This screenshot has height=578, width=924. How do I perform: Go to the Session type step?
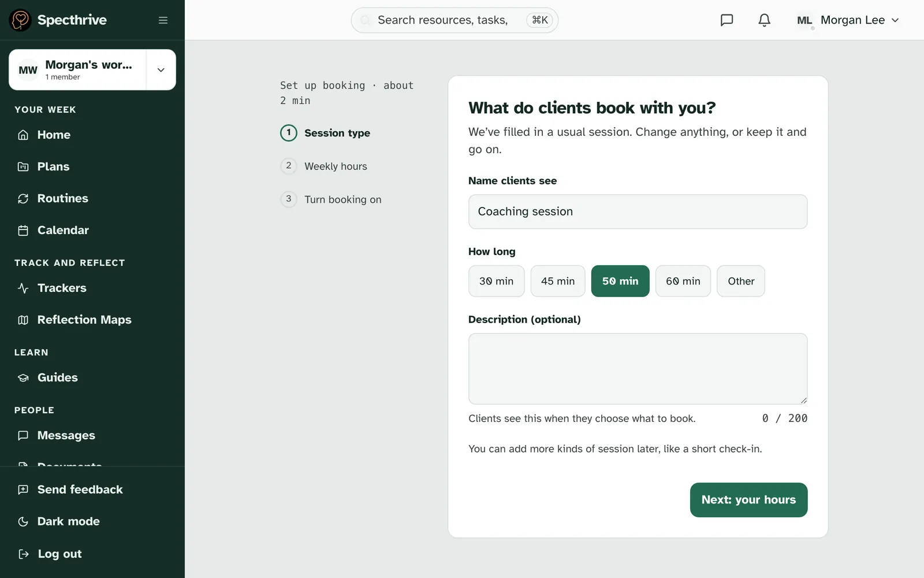[326, 133]
